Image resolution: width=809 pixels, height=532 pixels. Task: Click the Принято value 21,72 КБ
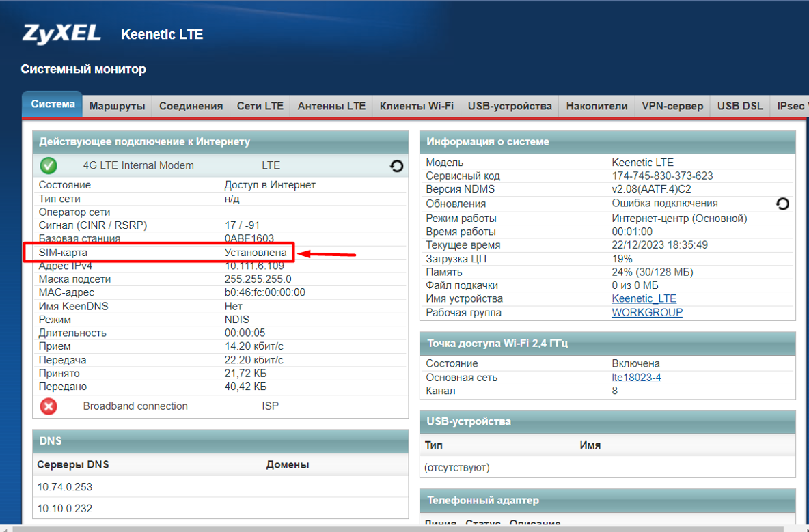pyautogui.click(x=245, y=374)
